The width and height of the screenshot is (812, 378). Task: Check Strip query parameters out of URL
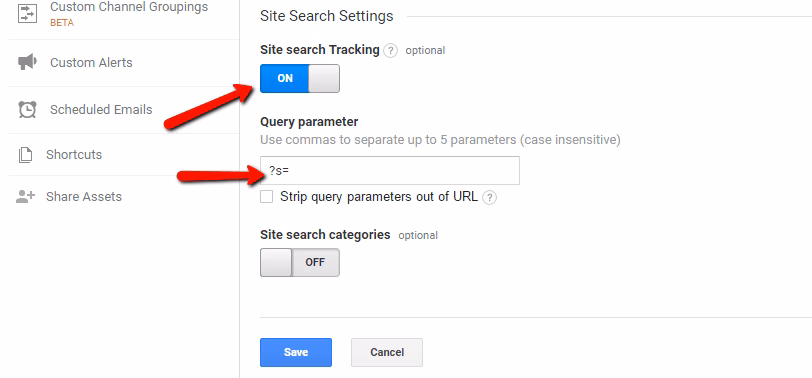[266, 197]
